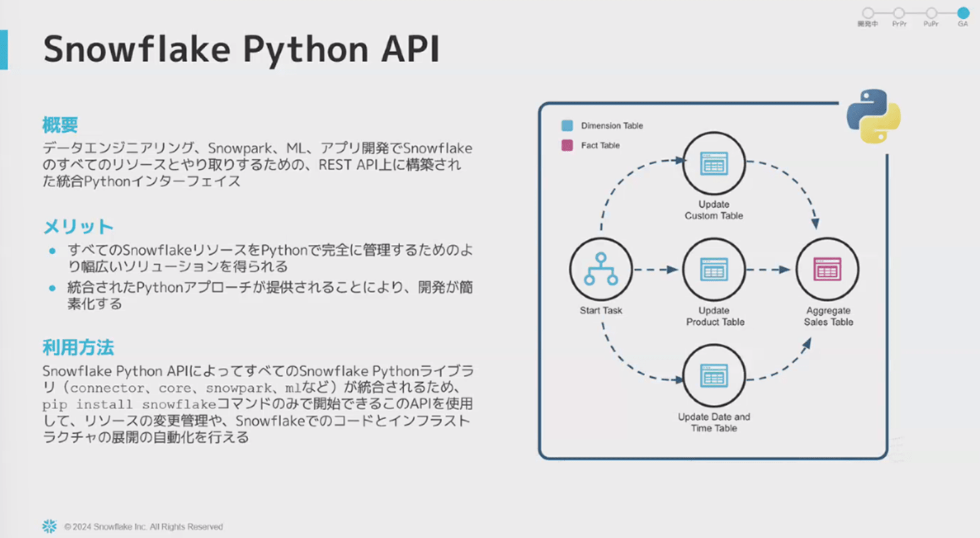Click the PrPr label in the status tracker
This screenshot has height=538, width=980.
pos(899,24)
